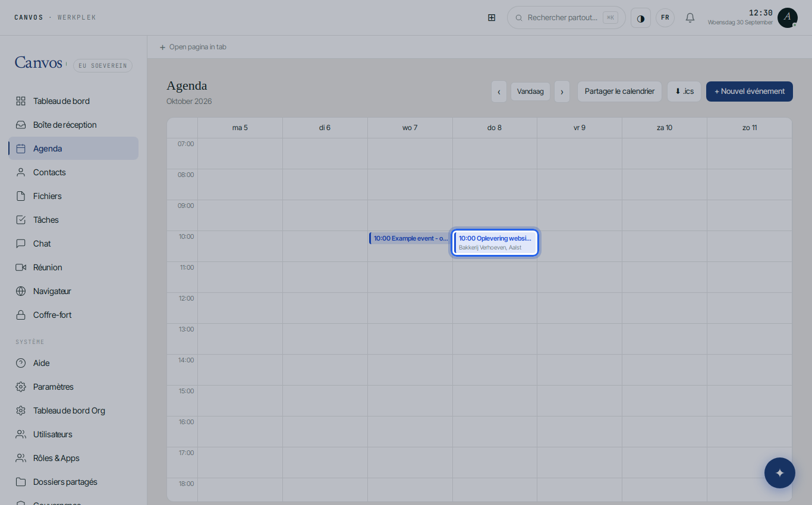
Task: Click the EU SOEVEREIN badge
Action: click(x=103, y=65)
